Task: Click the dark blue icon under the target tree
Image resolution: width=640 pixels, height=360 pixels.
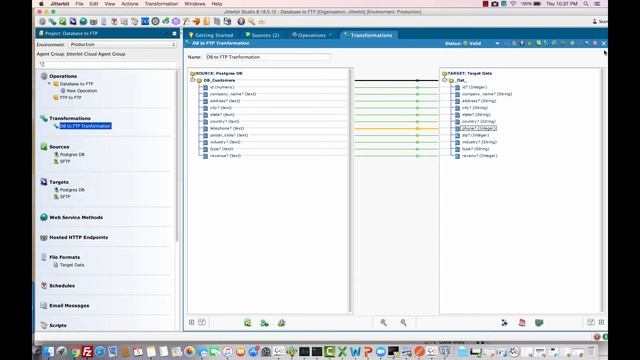Action: coord(504,322)
